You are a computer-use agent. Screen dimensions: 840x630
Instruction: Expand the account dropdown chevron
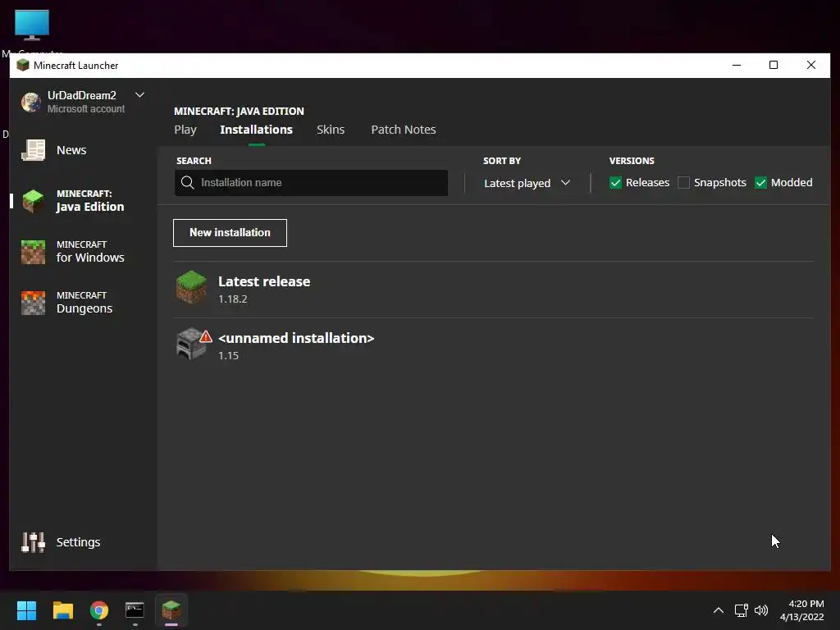[139, 95]
